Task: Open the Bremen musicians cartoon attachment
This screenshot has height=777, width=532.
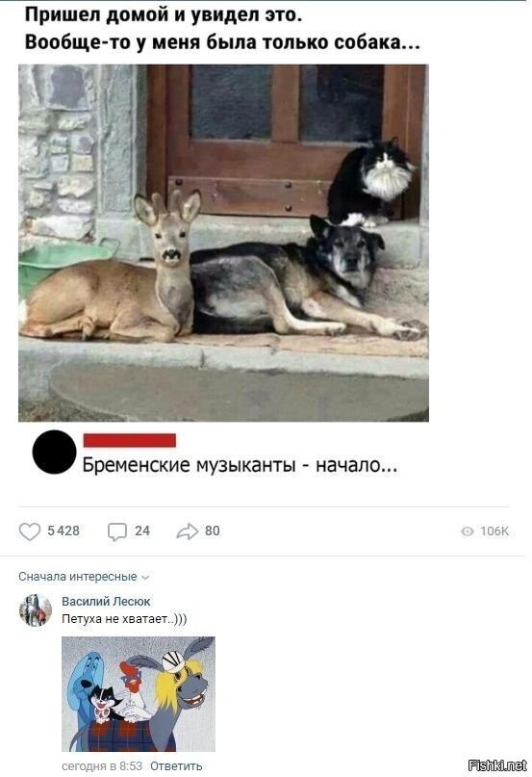Action: click(139, 694)
